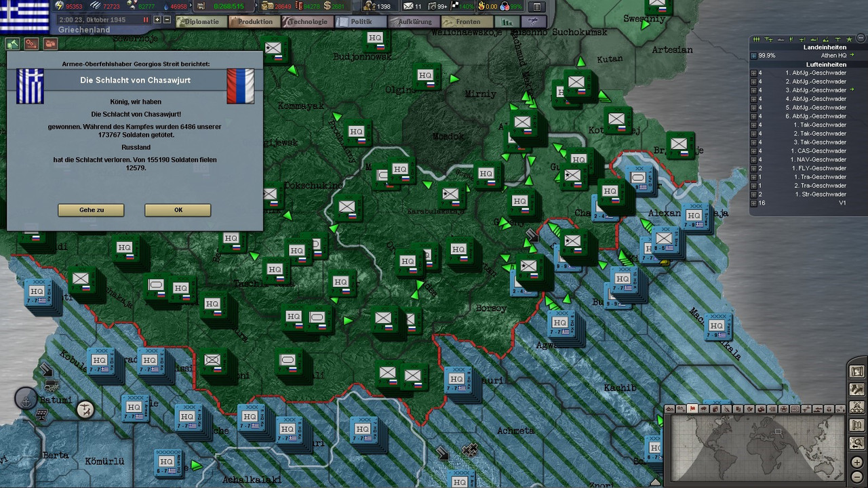
Task: Open the main menu icon in the top bar
Action: (537, 7)
